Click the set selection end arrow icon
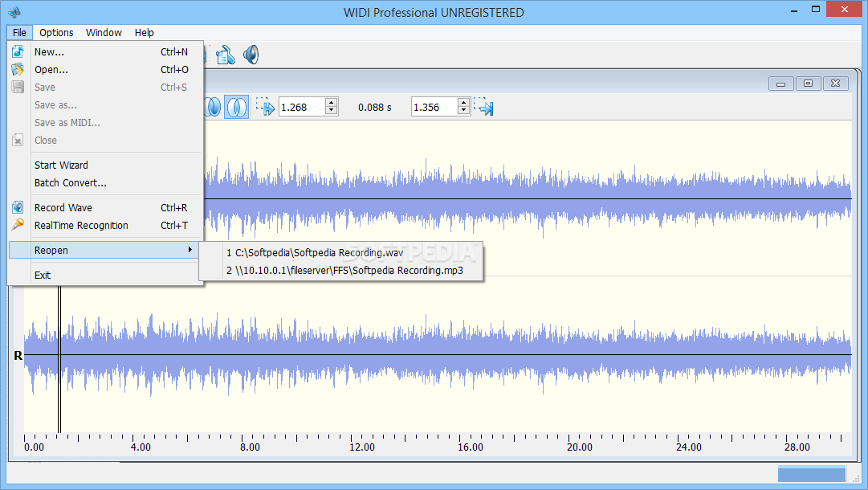This screenshot has height=490, width=868. click(x=483, y=106)
